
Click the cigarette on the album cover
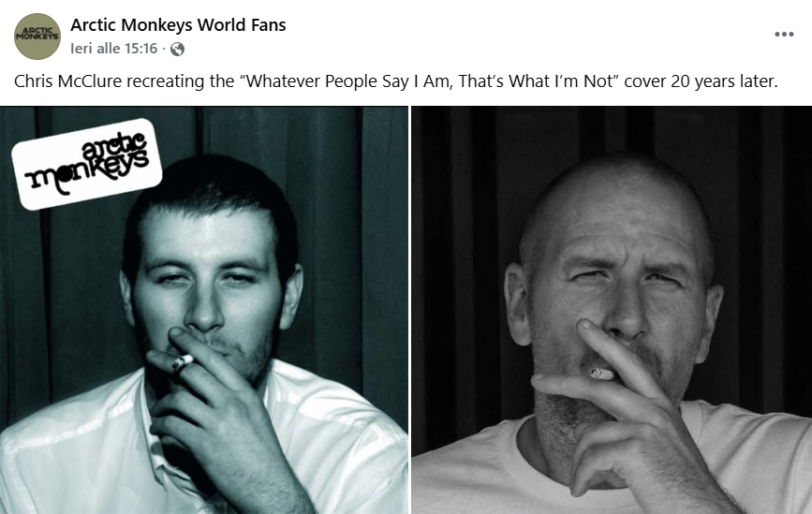(x=183, y=363)
